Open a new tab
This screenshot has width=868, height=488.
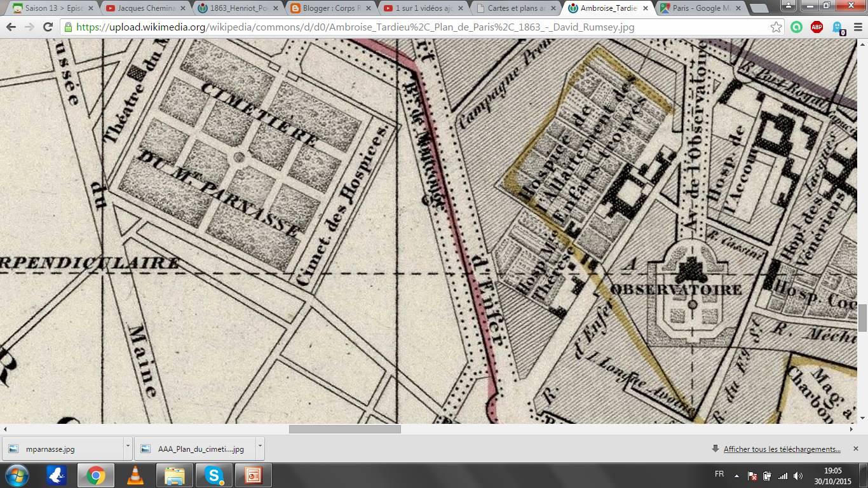pos(759,9)
